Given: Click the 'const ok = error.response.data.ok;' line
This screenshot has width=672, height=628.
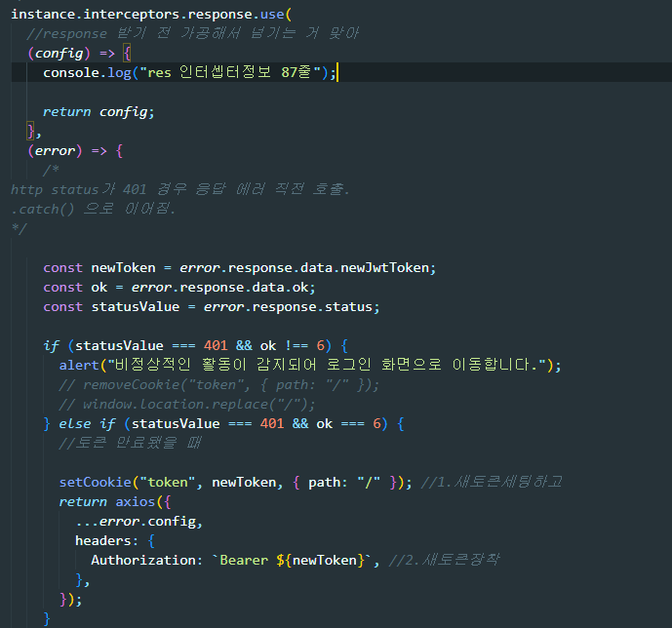Looking at the screenshot, I should 179,287.
